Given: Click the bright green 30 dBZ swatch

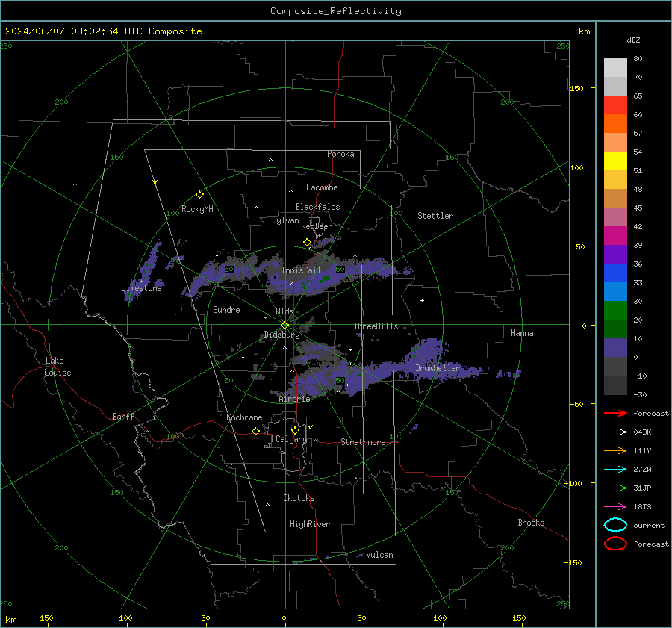Looking at the screenshot, I should [x=615, y=310].
